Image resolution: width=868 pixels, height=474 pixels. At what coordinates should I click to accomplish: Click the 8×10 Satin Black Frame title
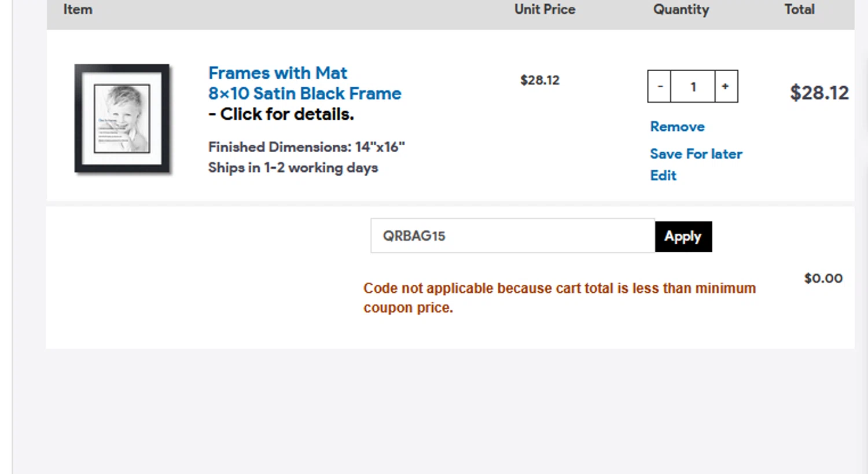pos(304,94)
